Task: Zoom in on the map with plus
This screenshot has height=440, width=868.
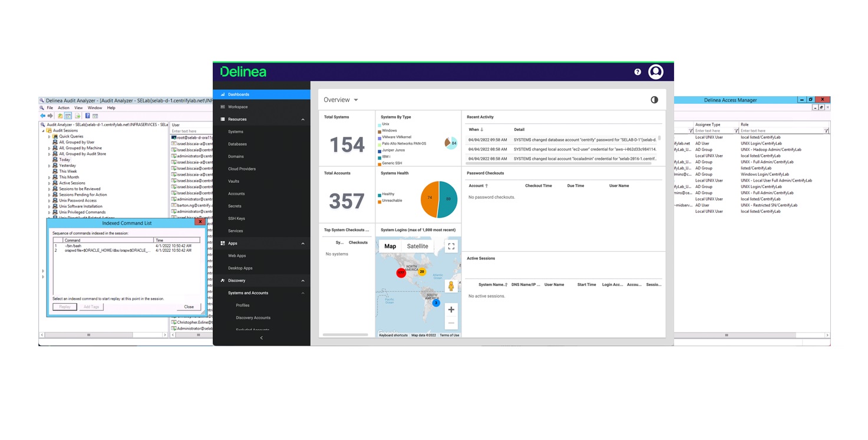Action: pos(451,310)
